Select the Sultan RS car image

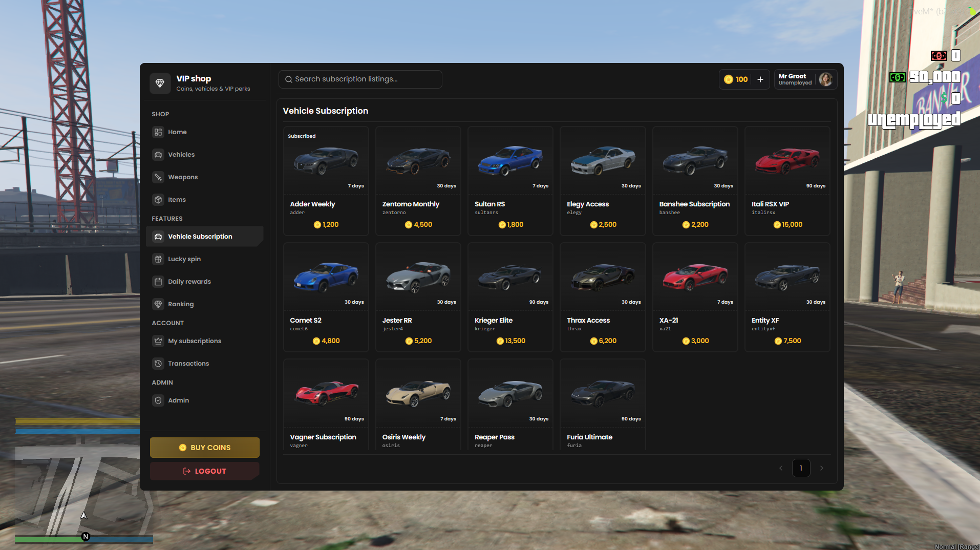point(510,160)
